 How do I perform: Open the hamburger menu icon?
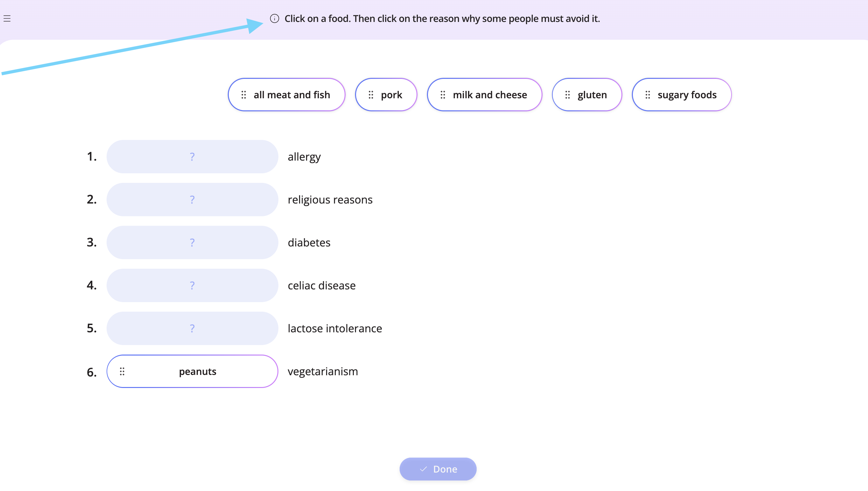click(x=7, y=18)
